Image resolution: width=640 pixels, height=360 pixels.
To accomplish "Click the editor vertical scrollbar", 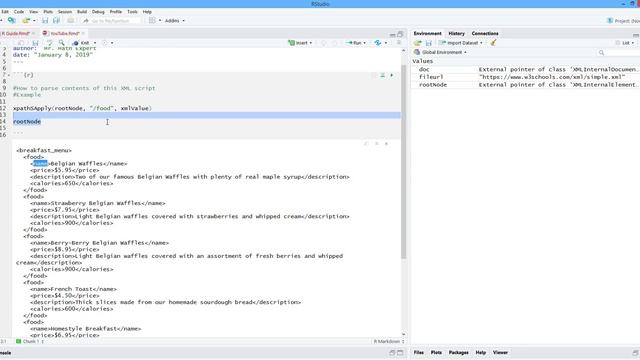I will pos(404,162).
